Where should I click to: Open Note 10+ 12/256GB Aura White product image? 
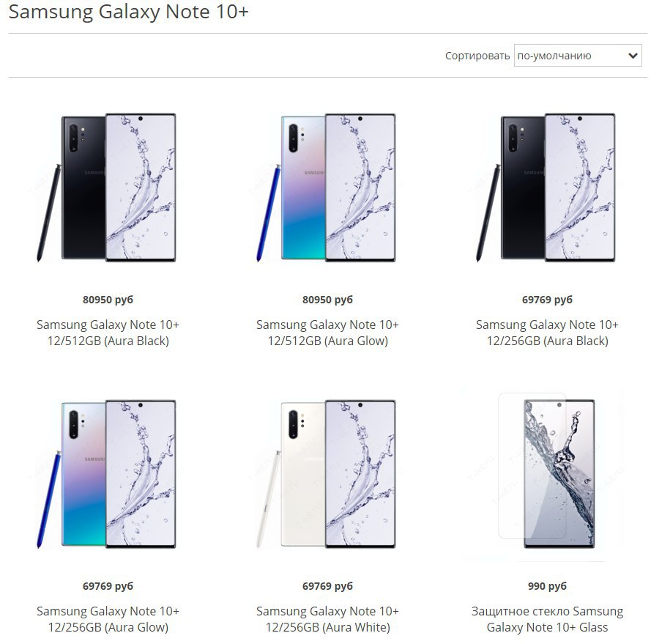(327, 474)
